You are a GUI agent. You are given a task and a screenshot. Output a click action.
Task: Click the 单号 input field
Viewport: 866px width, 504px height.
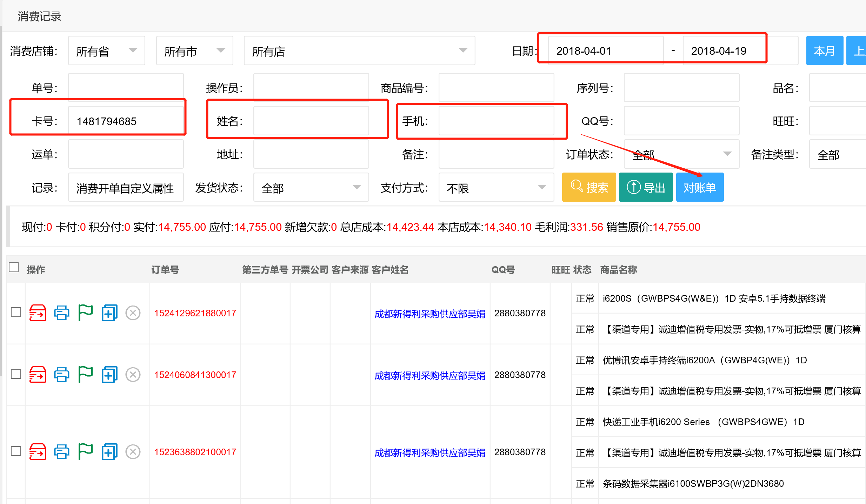click(x=126, y=88)
